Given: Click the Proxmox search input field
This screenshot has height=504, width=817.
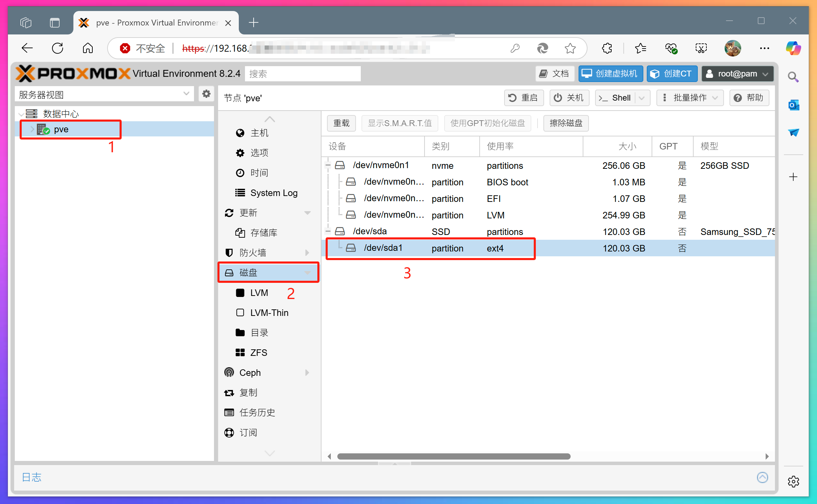Looking at the screenshot, I should [302, 74].
